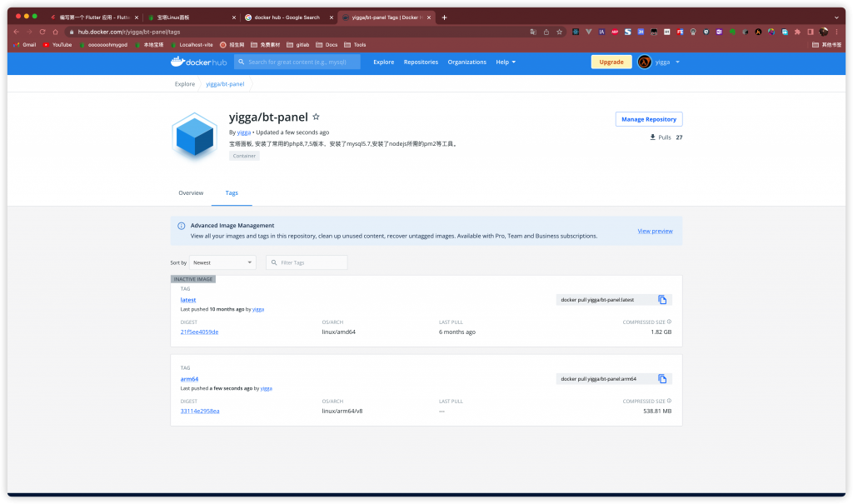Click the browser reload icon
This screenshot has height=504, width=853.
point(42,32)
